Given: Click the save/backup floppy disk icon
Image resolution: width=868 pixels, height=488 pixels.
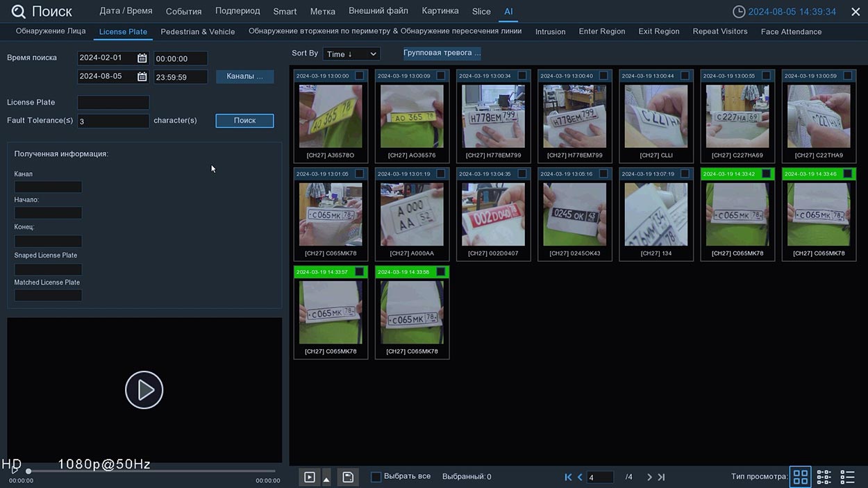Looking at the screenshot, I should (x=348, y=477).
